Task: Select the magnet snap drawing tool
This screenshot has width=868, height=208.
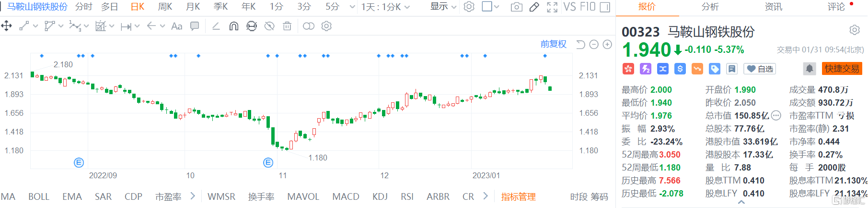Action: [233, 26]
